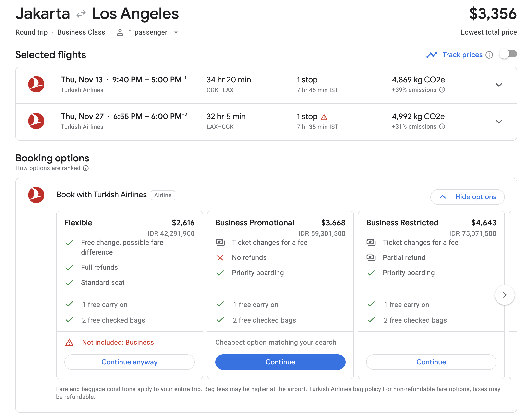Click Cheapest option matching your search text
The image size is (532, 416).
[276, 343]
